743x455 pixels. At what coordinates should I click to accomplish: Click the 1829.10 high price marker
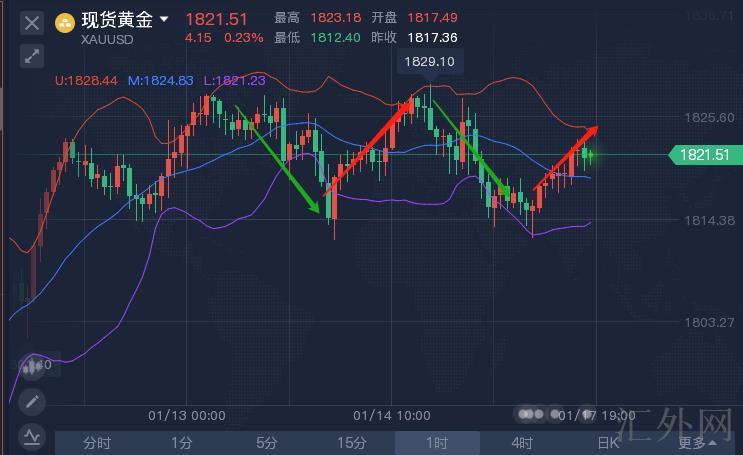click(x=428, y=62)
